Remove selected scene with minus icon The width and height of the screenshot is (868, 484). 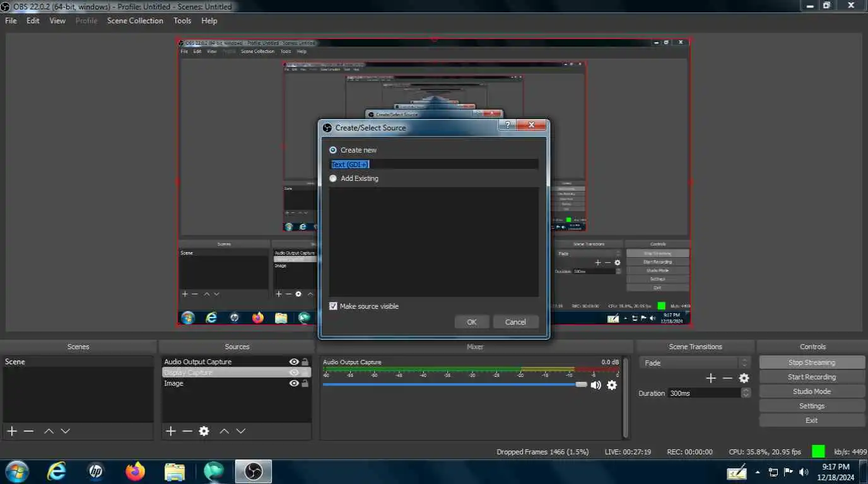point(28,431)
